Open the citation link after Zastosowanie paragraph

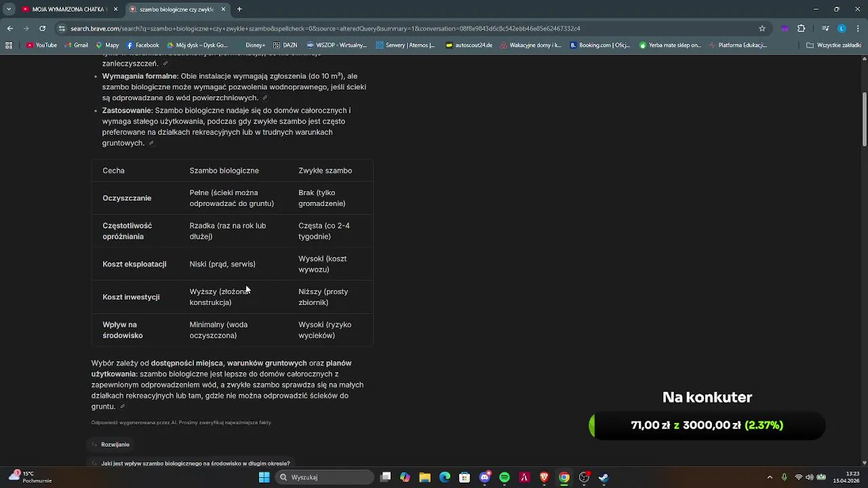151,143
